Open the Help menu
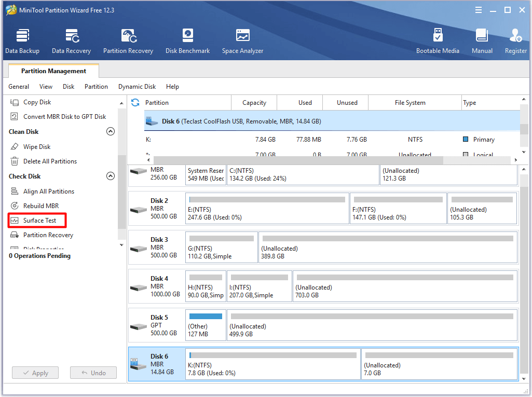The height and width of the screenshot is (397, 532). pos(172,87)
